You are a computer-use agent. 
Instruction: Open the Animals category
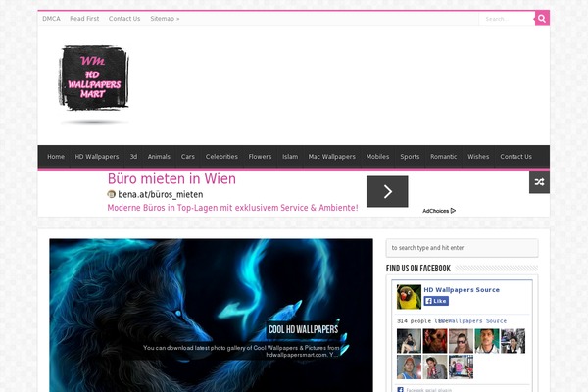[x=159, y=157]
